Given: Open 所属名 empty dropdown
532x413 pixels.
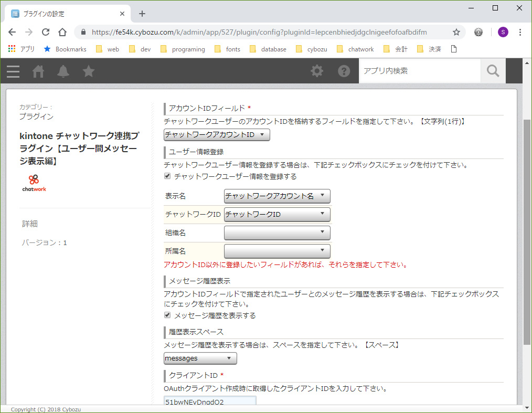Looking at the screenshot, I should tap(277, 251).
